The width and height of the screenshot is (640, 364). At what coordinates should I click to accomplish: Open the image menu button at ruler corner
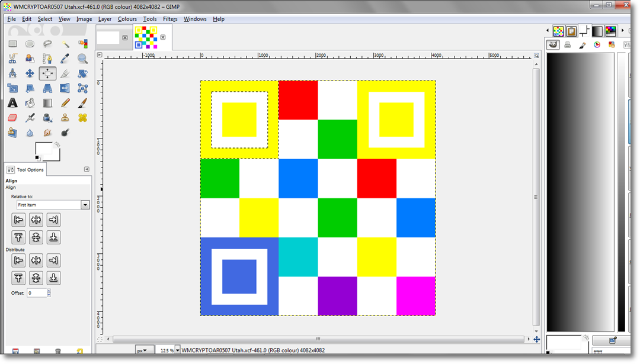(100, 54)
